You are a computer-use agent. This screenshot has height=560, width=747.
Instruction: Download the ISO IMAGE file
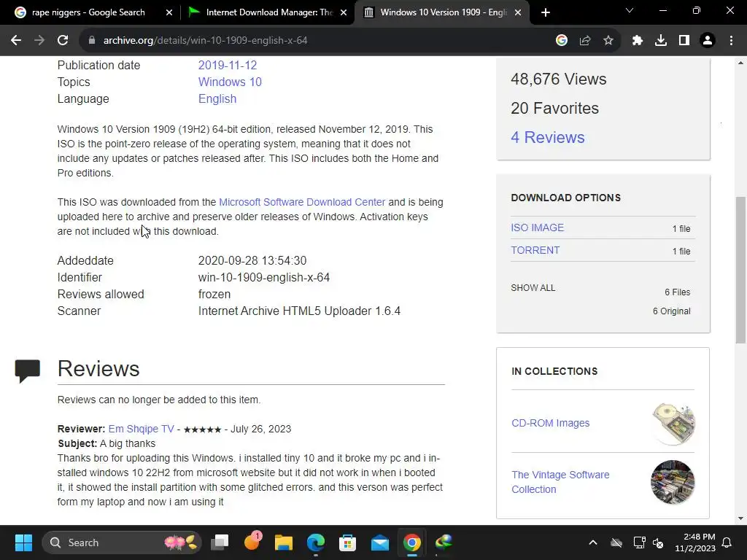click(537, 227)
